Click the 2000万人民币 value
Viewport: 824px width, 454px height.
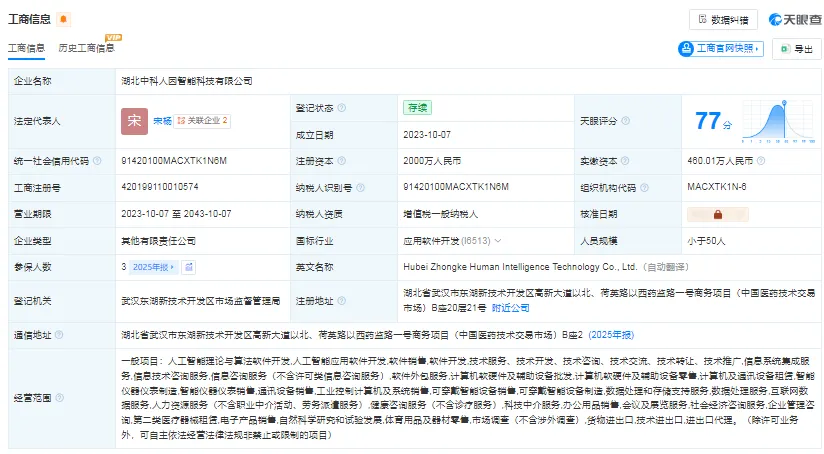pyautogui.click(x=432, y=161)
